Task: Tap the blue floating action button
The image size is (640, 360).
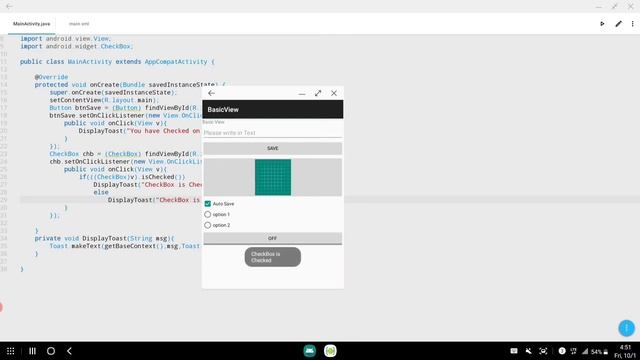Action: pyautogui.click(x=627, y=328)
